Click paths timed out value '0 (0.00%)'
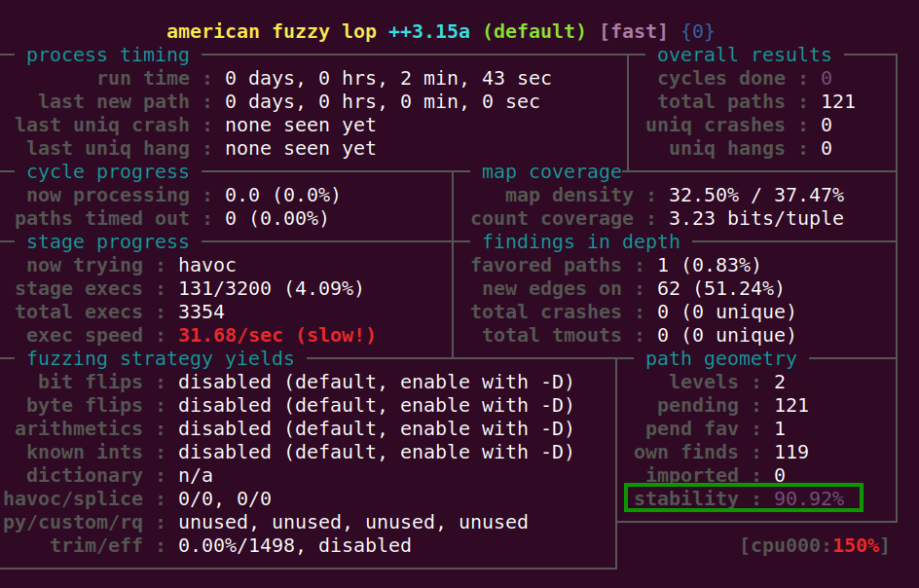 pos(276,219)
